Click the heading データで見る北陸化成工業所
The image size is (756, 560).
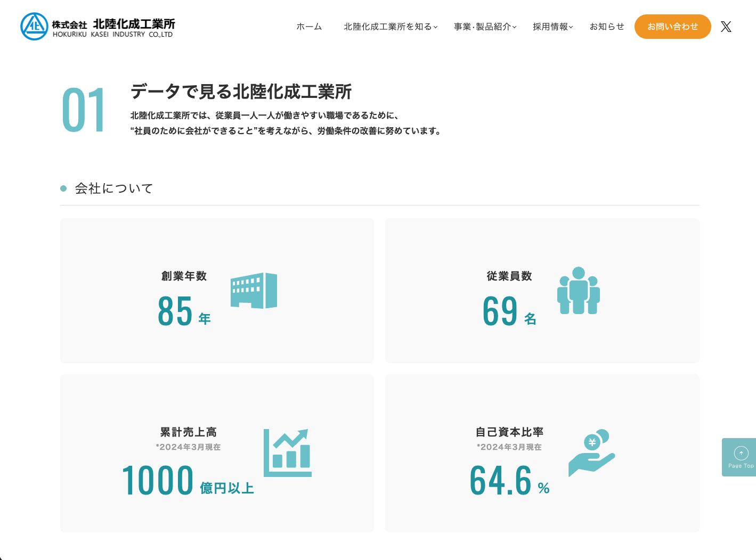241,92
